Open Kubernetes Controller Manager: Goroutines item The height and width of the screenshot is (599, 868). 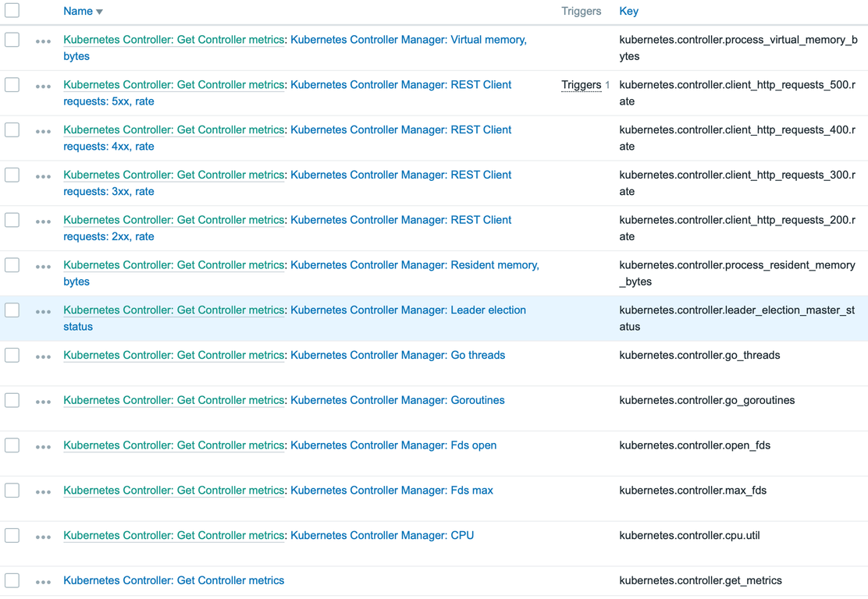(x=397, y=400)
